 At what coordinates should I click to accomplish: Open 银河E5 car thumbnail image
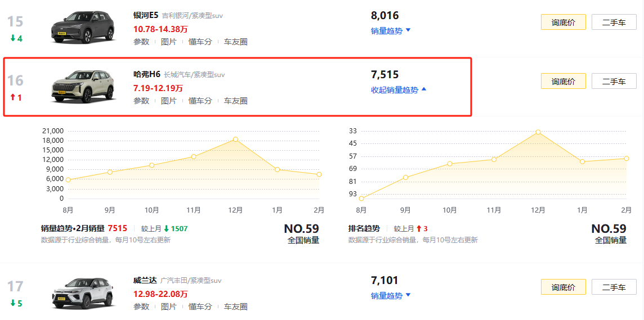pyautogui.click(x=83, y=27)
